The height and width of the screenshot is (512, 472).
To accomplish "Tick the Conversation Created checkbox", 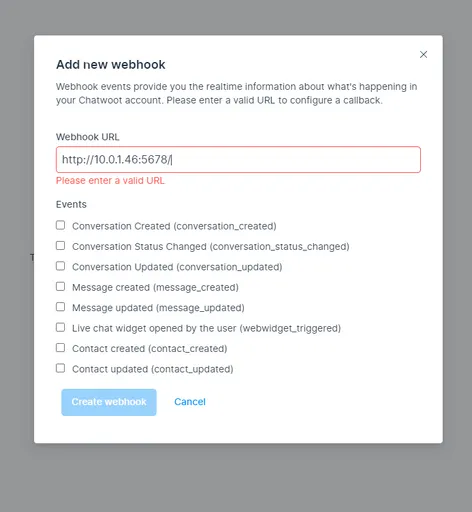I will click(60, 225).
